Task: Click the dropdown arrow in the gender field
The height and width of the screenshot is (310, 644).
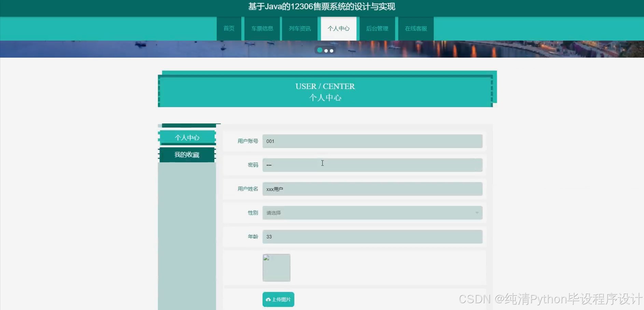Action: [x=477, y=212]
